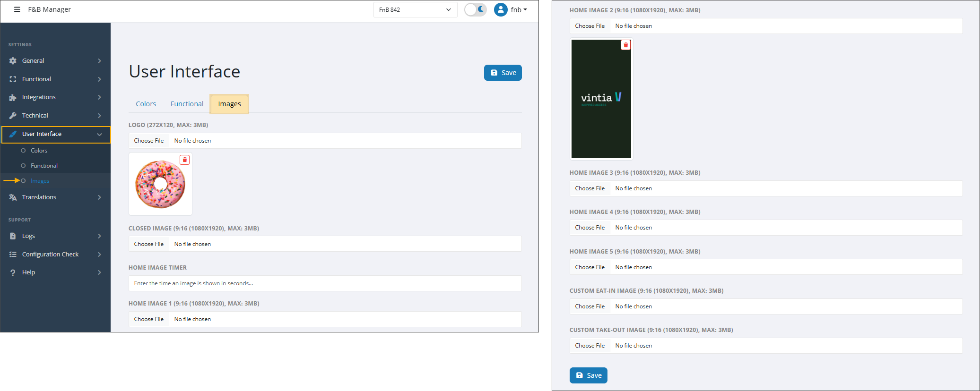
Task: Click the bottom Save button
Action: [588, 375]
